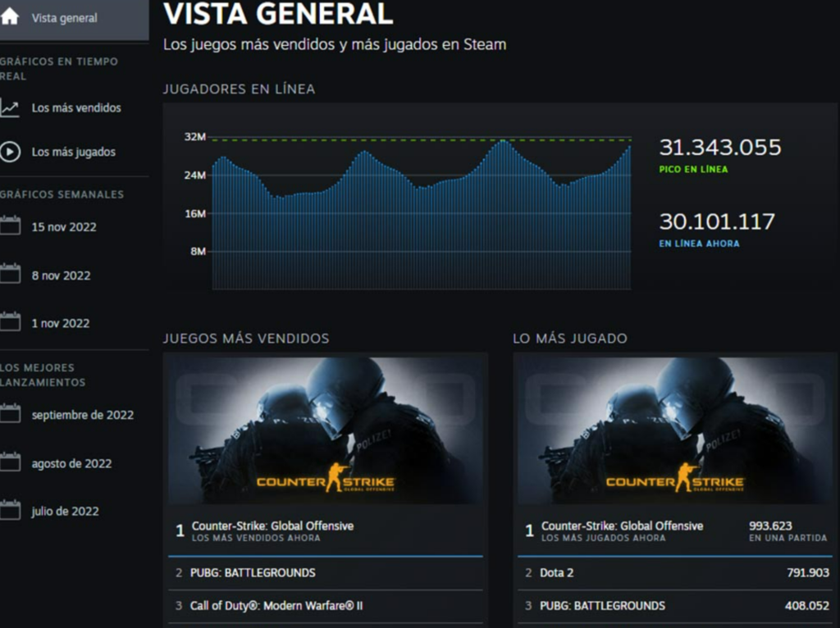Click Counter-Strike banner under Lo más jugado
840x628 pixels.
pos(674,430)
